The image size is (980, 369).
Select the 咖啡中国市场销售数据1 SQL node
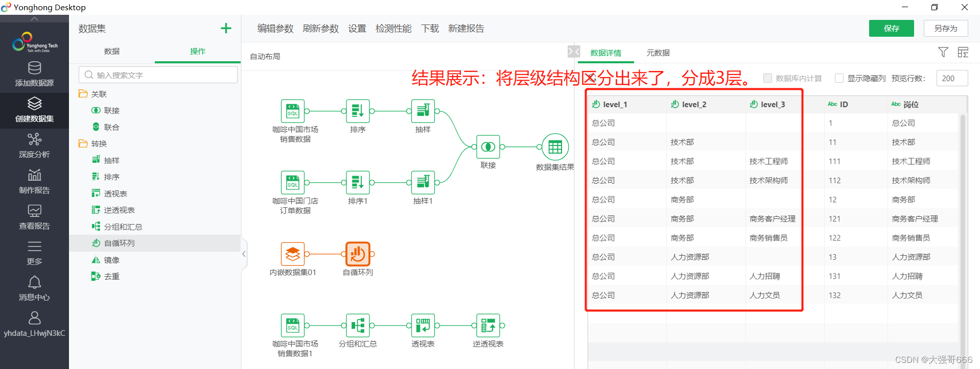tap(293, 325)
